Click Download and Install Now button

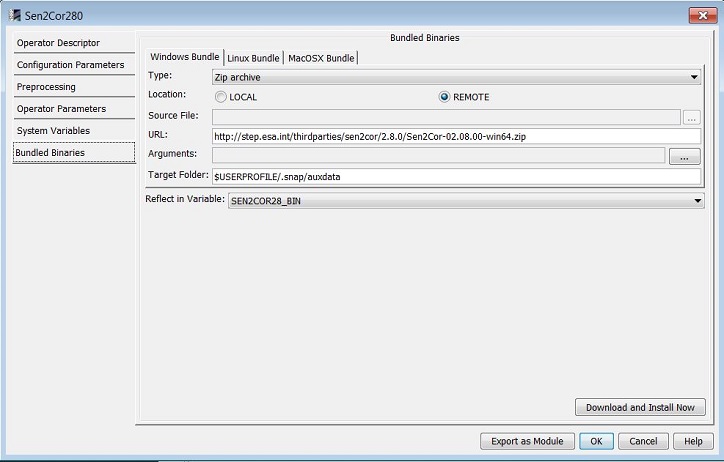[x=640, y=407]
